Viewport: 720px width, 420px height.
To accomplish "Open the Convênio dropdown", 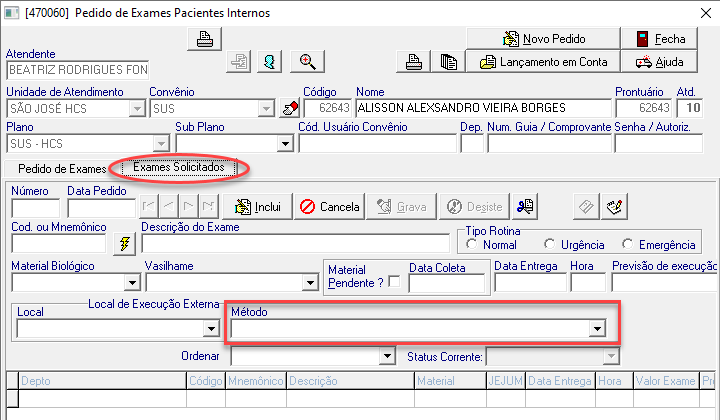I will click(x=265, y=109).
